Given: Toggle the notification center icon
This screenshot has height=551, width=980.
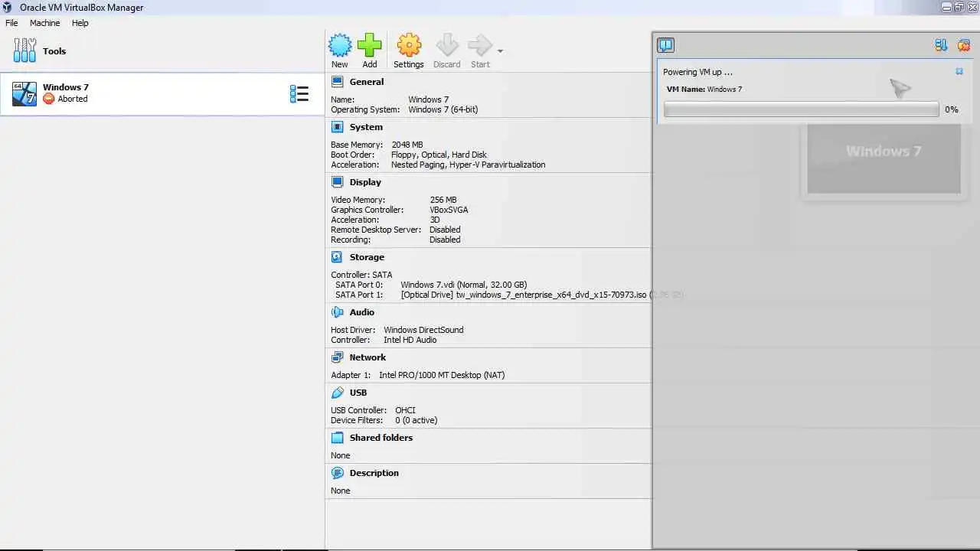Looking at the screenshot, I should 666,45.
